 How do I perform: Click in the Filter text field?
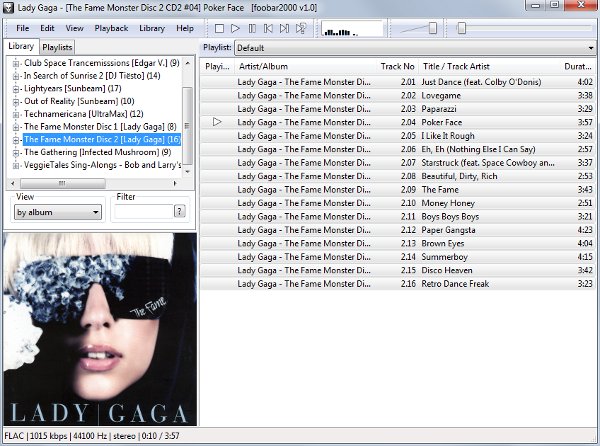point(144,211)
